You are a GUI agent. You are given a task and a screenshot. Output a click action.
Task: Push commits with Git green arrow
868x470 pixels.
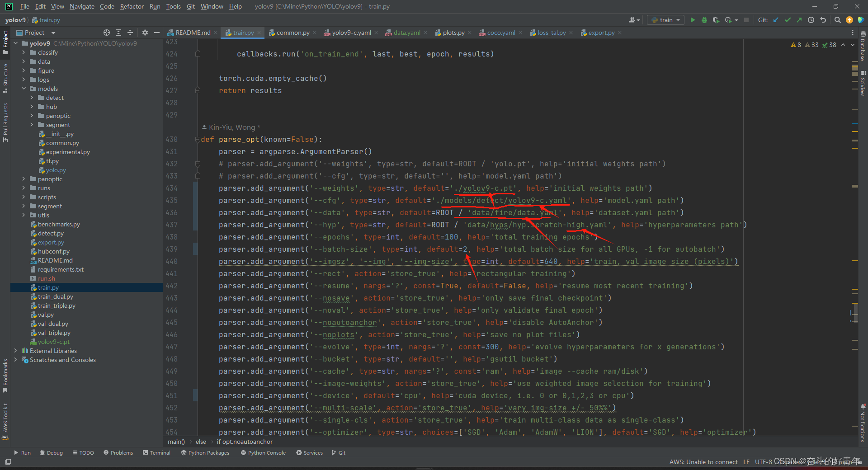[x=799, y=20]
